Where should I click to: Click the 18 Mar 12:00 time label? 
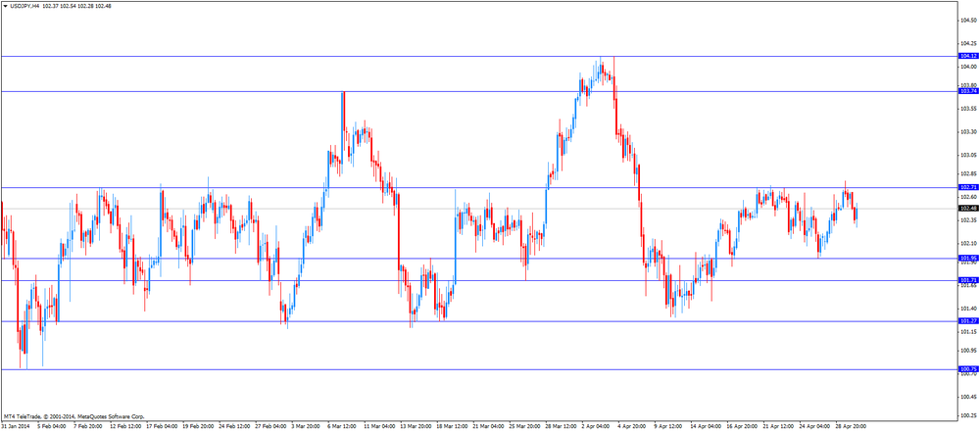(x=450, y=427)
